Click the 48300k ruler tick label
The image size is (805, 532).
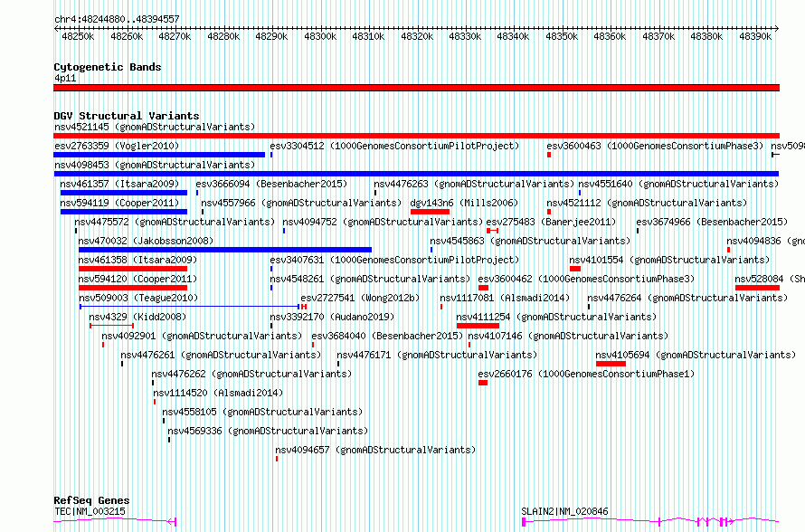320,36
